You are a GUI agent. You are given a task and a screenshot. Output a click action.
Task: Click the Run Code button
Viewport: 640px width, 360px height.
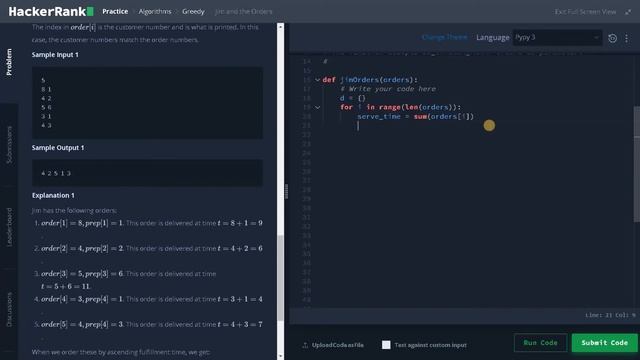pyautogui.click(x=540, y=343)
